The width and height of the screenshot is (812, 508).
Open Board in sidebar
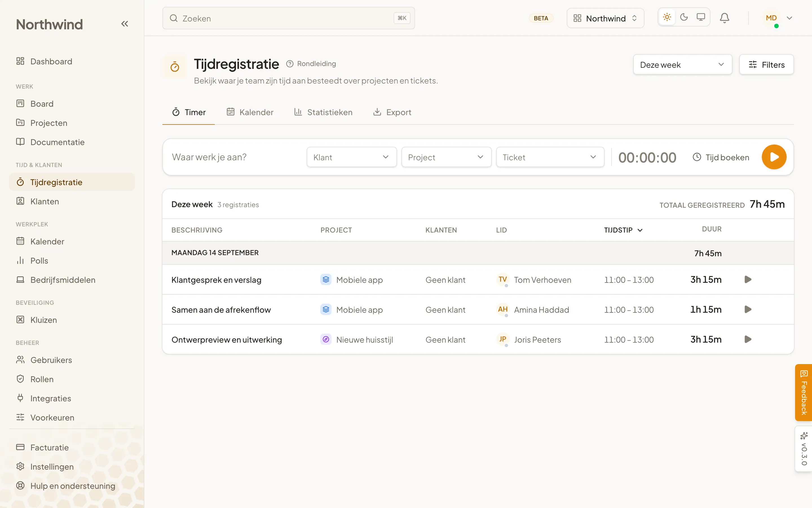(x=72, y=104)
